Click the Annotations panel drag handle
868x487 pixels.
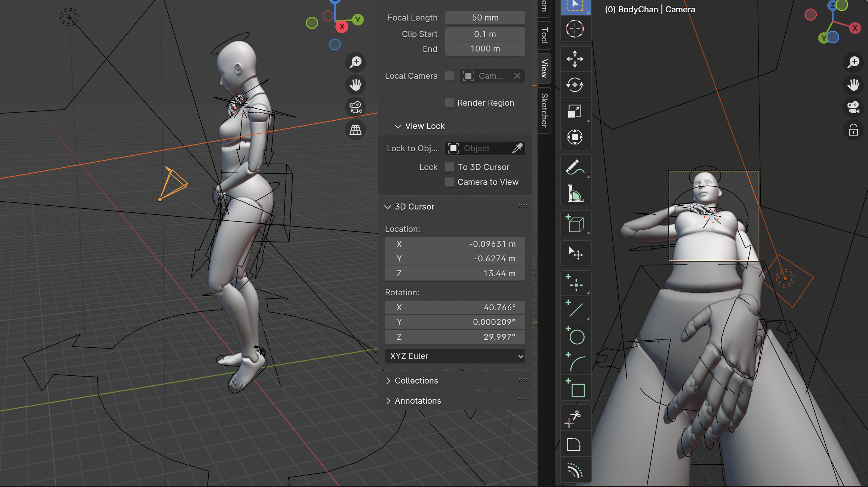[523, 400]
